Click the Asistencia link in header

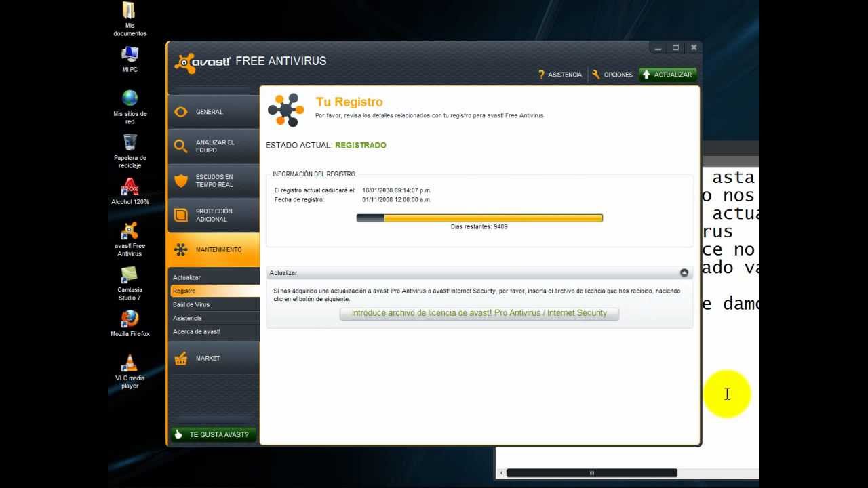(x=565, y=75)
